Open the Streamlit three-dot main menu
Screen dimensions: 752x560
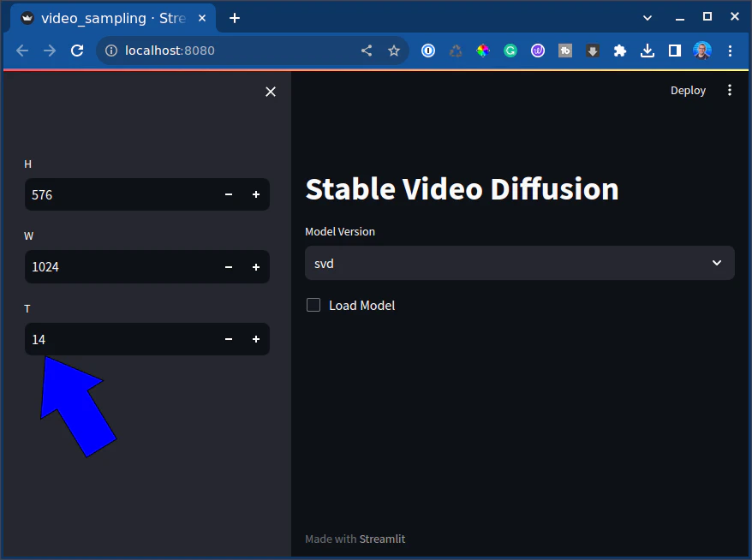pyautogui.click(x=730, y=90)
